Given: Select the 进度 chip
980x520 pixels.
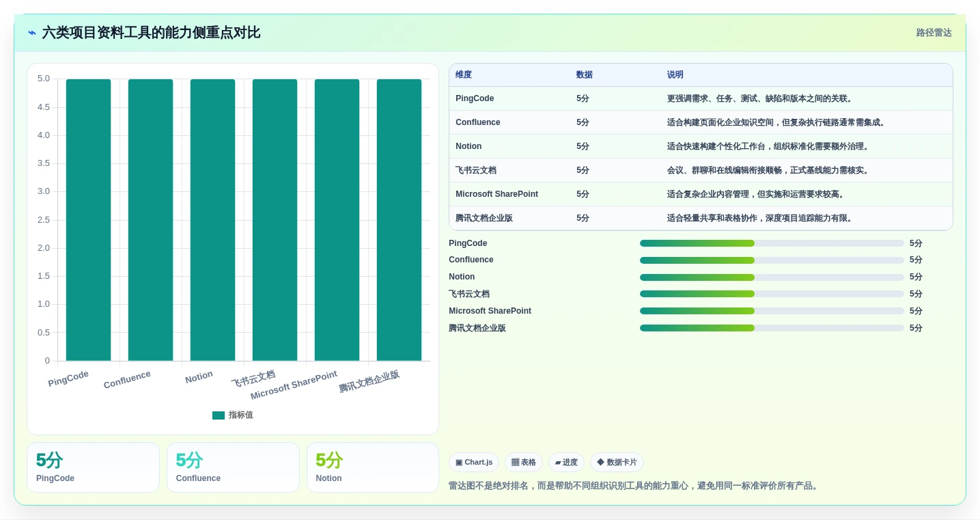Looking at the screenshot, I should (566, 463).
